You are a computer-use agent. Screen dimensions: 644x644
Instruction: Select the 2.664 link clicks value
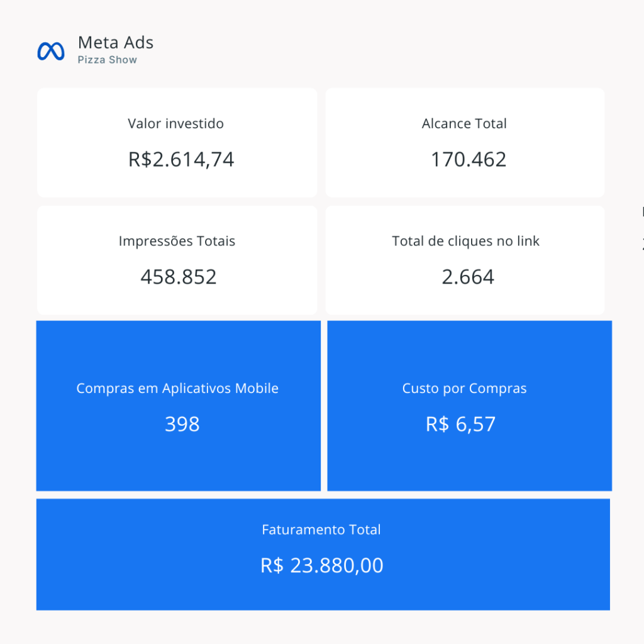pos(468,277)
